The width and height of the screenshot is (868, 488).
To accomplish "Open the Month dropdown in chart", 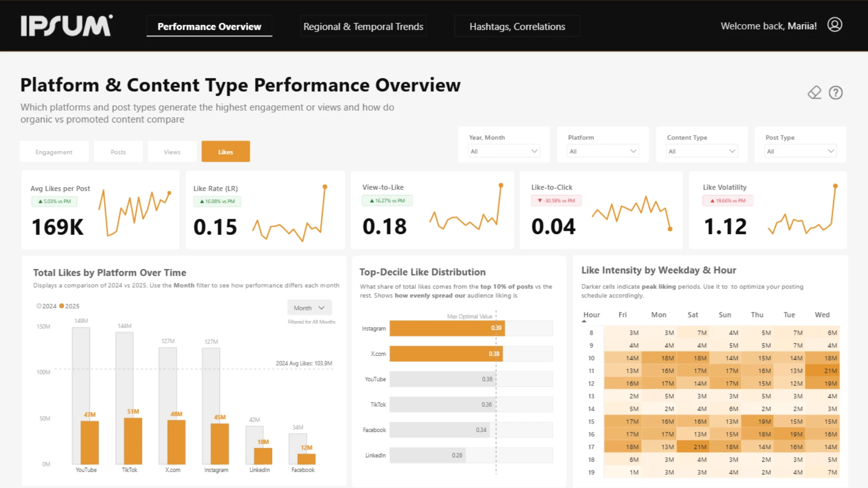I will click(309, 308).
